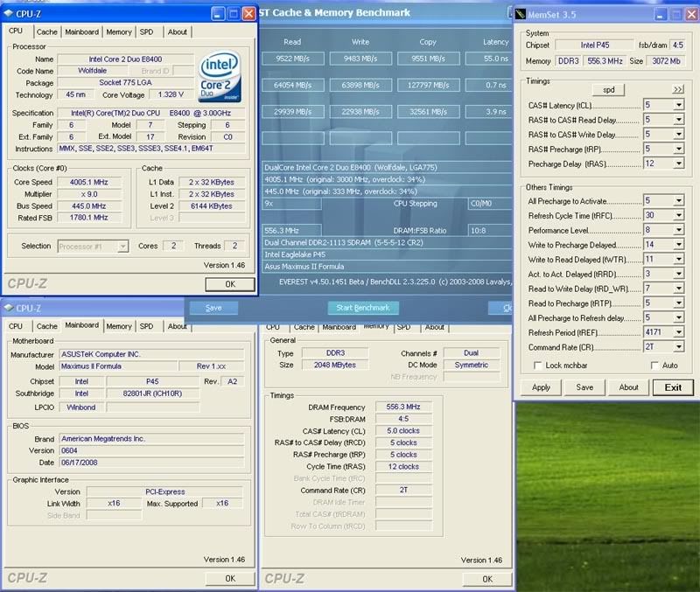Click the 55.0 ns latency result
Viewport: 700px width, 592px height.
489,59
